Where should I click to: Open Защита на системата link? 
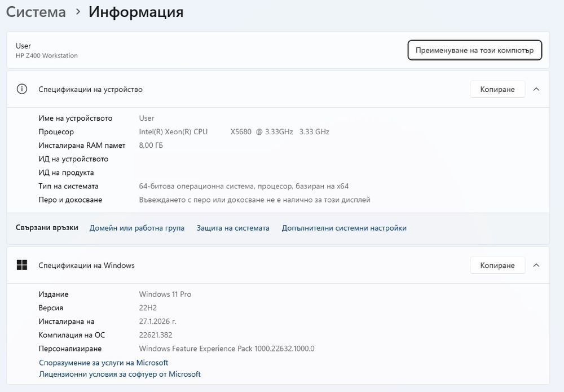pos(233,228)
